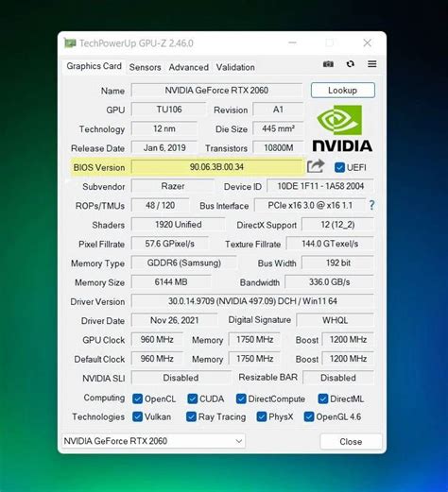Open the GPU selection dropdown

[153, 441]
